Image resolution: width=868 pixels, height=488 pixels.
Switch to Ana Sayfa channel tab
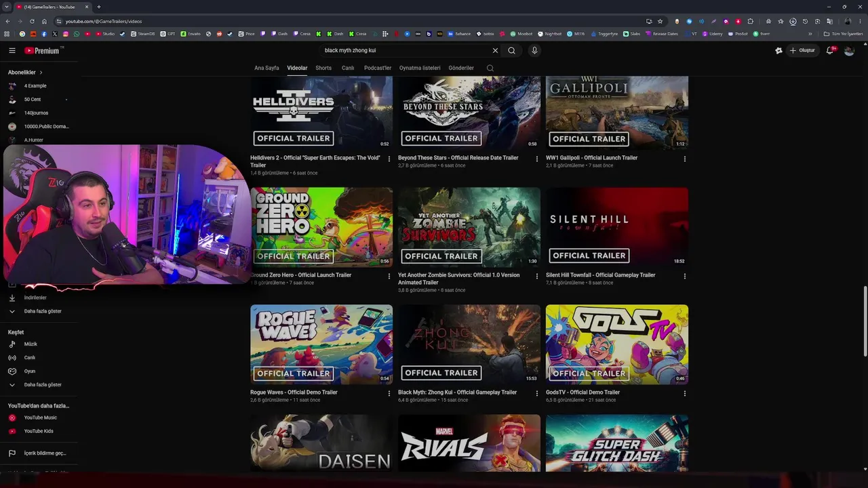click(x=267, y=68)
